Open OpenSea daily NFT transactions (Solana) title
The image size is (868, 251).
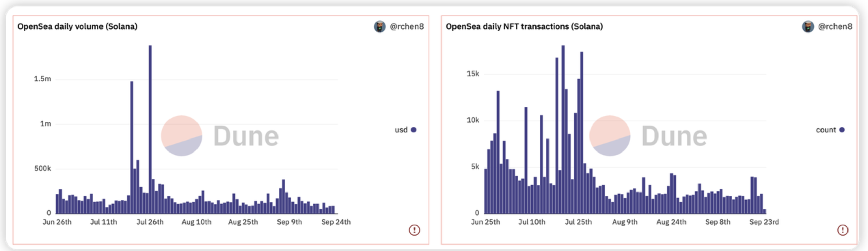524,26
